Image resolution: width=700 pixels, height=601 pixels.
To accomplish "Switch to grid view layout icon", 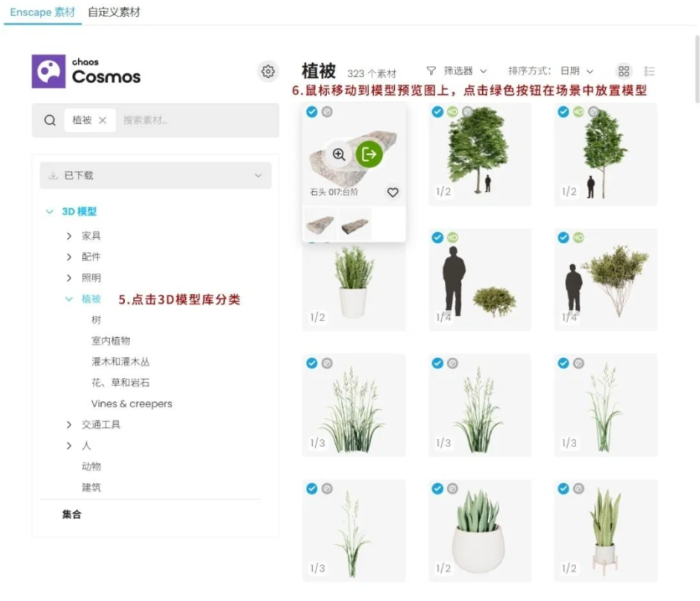I will point(623,71).
